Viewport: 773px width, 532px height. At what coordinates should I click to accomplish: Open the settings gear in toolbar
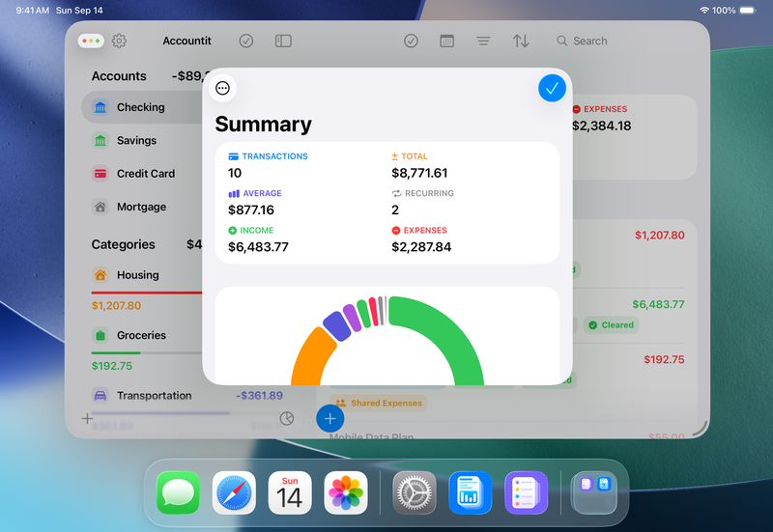point(119,42)
